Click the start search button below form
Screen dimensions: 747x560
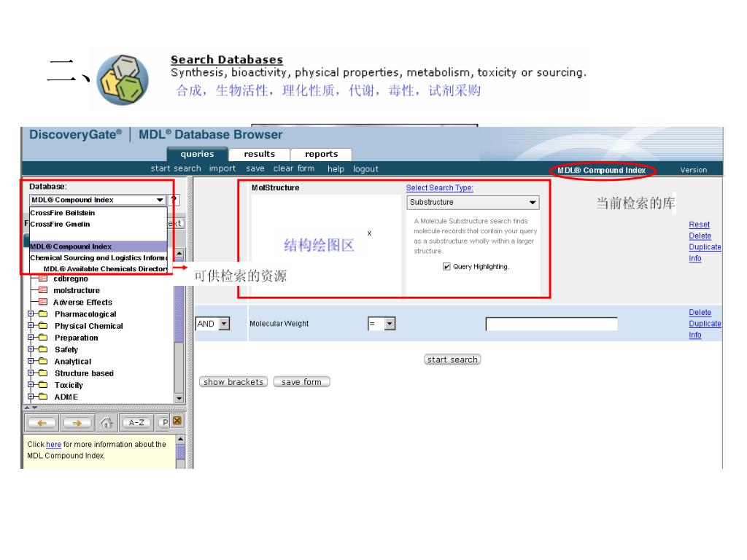coord(452,359)
